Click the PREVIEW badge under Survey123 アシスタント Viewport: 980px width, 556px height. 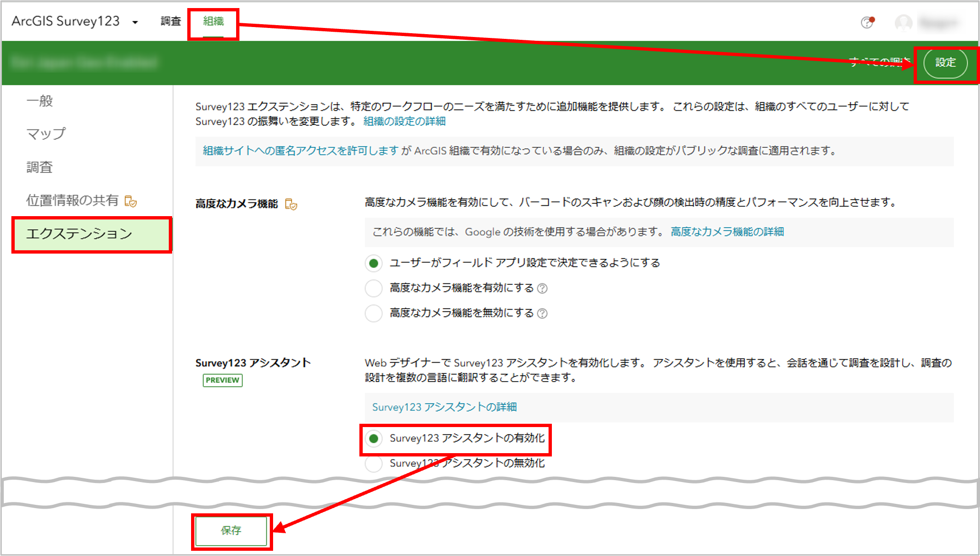[222, 380]
